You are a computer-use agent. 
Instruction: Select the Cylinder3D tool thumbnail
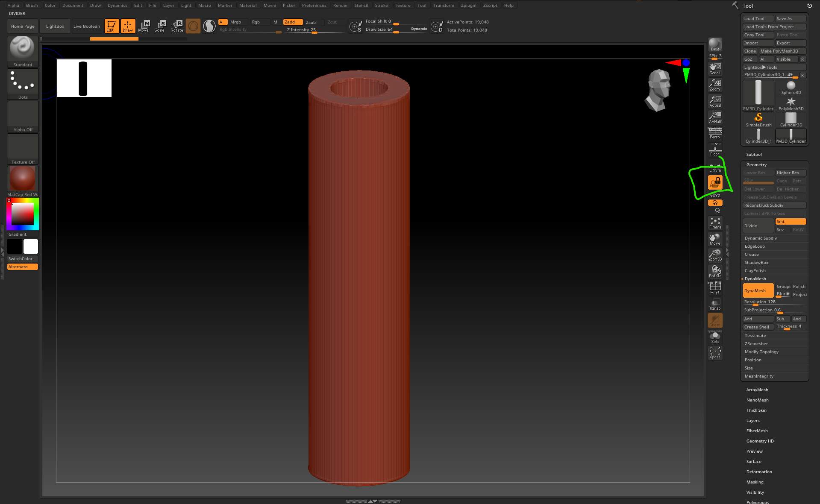(791, 120)
